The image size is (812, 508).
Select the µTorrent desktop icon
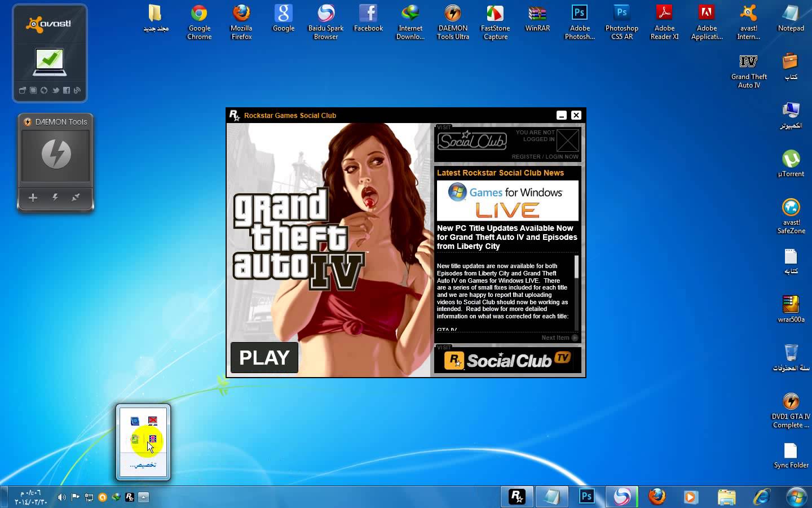pos(791,164)
